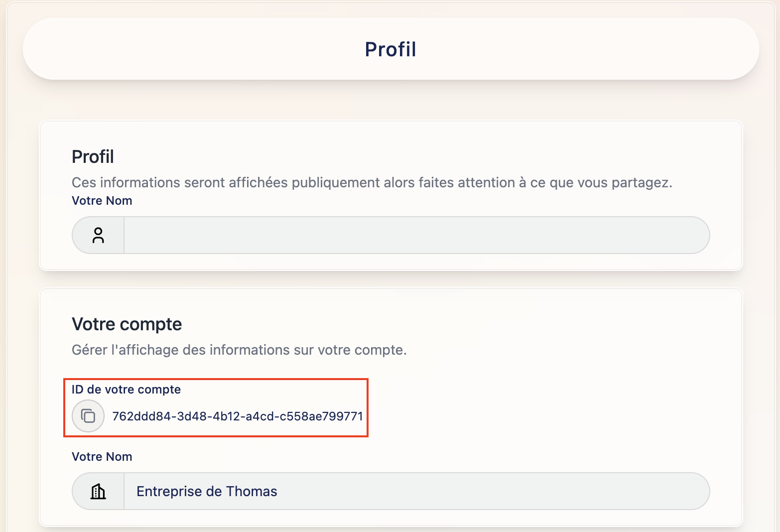Click the building icon beside company name
This screenshot has height=532, width=780.
click(x=98, y=492)
